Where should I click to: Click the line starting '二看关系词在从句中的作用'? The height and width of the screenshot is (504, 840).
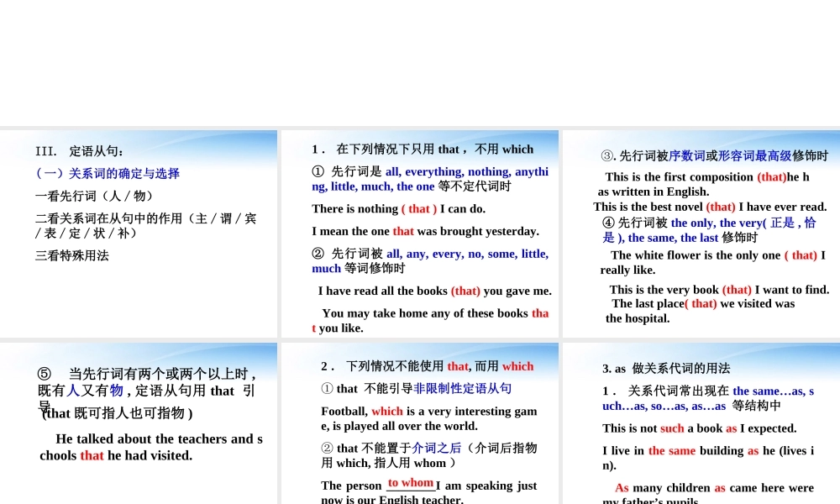[145, 225]
